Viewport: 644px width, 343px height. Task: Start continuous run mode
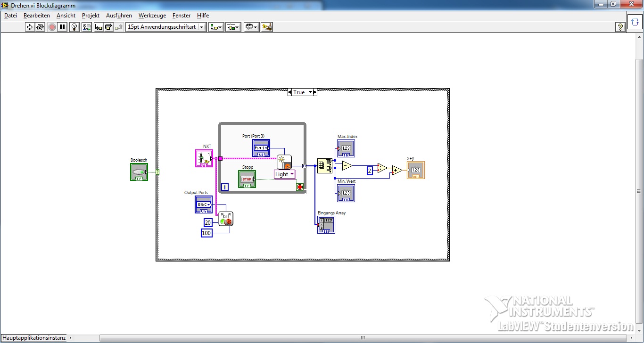[x=40, y=27]
